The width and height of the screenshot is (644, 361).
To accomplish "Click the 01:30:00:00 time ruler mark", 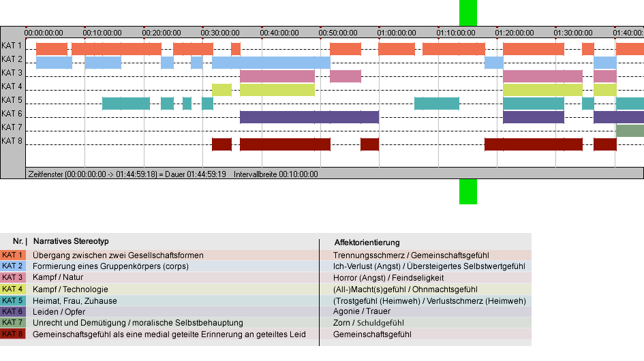I will pos(573,33).
